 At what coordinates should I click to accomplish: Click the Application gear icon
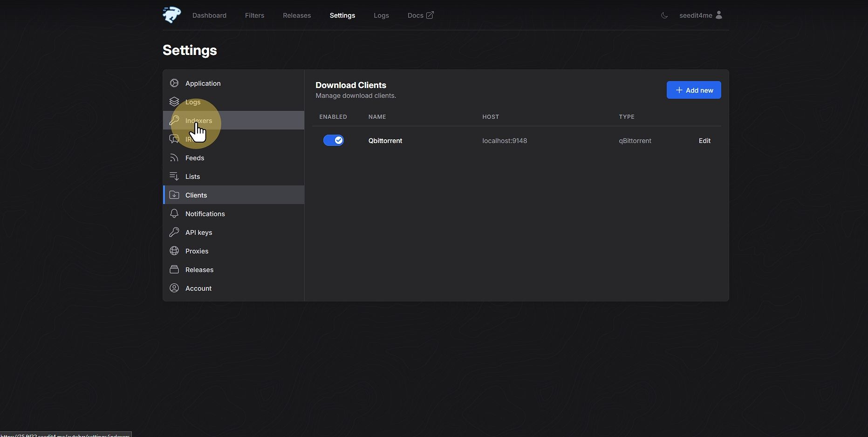(x=174, y=83)
